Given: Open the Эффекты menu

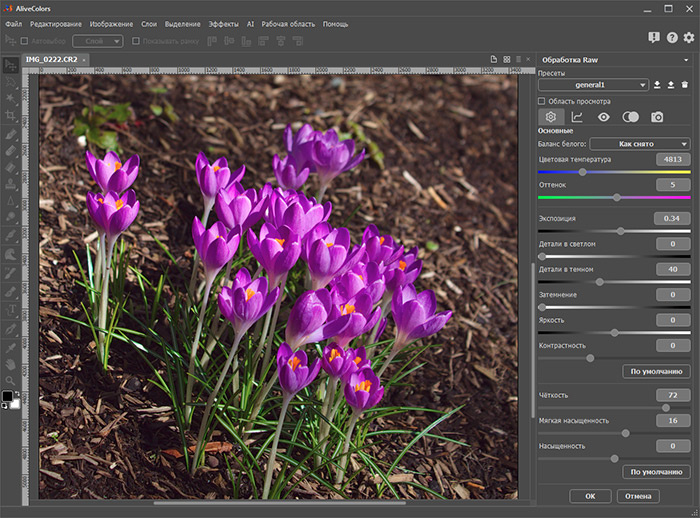Looking at the screenshot, I should (223, 24).
